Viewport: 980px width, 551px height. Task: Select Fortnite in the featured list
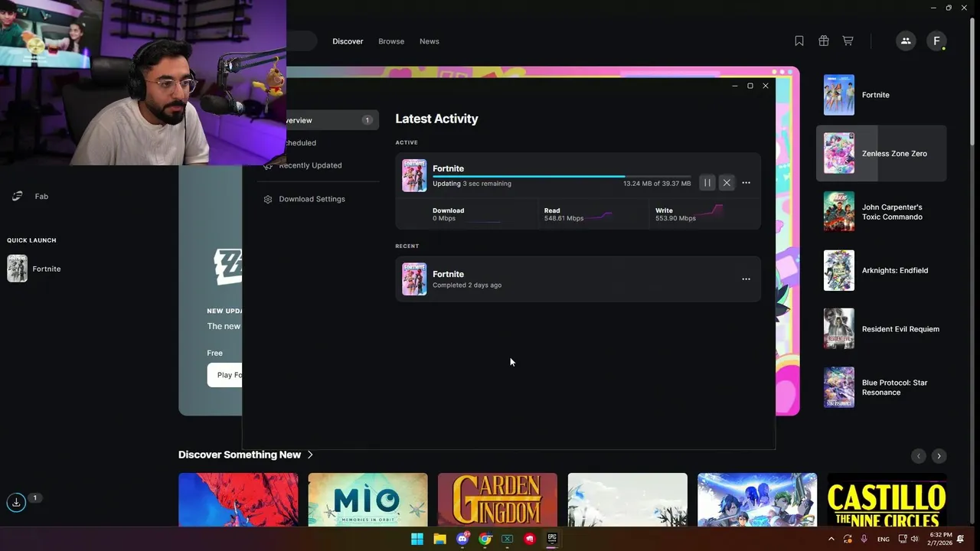(x=881, y=95)
